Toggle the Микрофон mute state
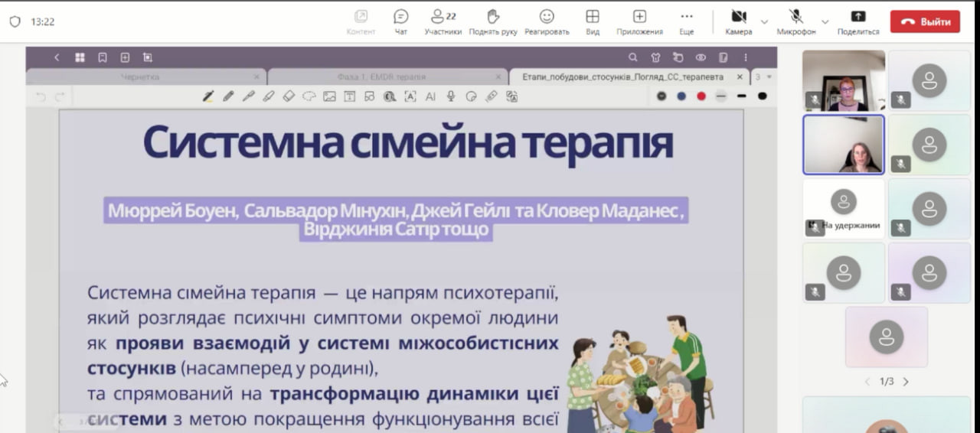Viewport: 980px width, 433px height. (x=796, y=21)
